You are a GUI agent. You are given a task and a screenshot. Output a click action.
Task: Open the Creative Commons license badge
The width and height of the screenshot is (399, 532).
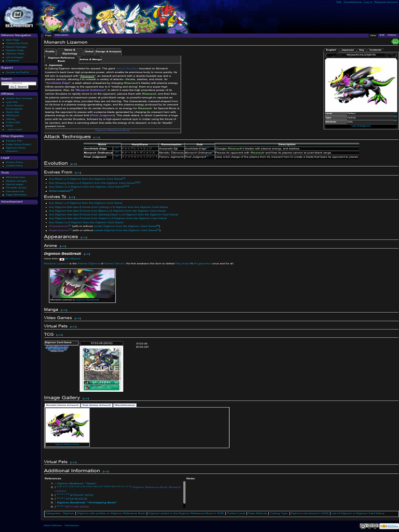369,526
